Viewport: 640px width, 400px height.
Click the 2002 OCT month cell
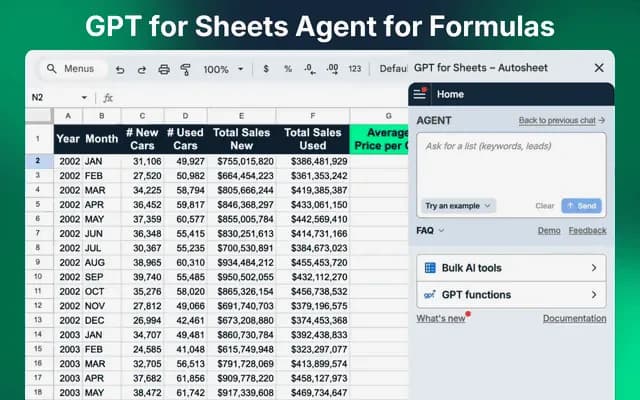click(x=102, y=291)
